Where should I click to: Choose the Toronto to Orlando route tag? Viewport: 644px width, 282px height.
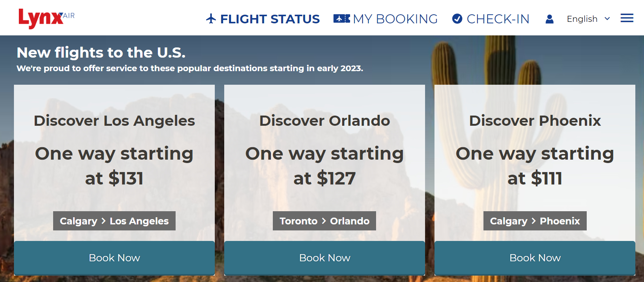pyautogui.click(x=324, y=221)
